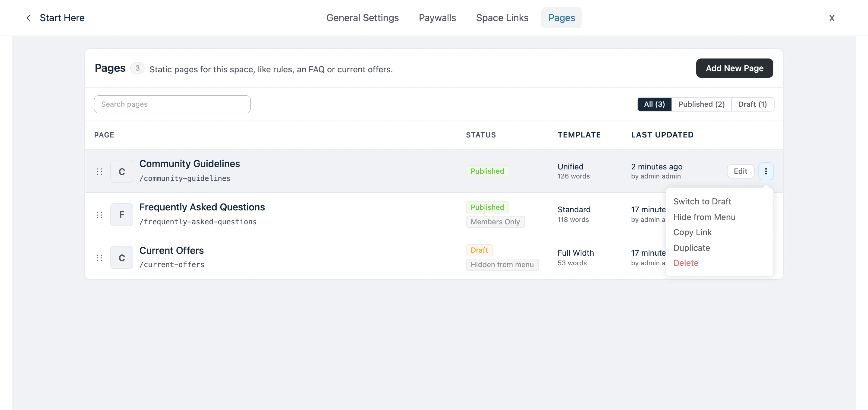Screen dimensions: 868x410
Task: Go to the Space Links tab
Action: point(502,18)
